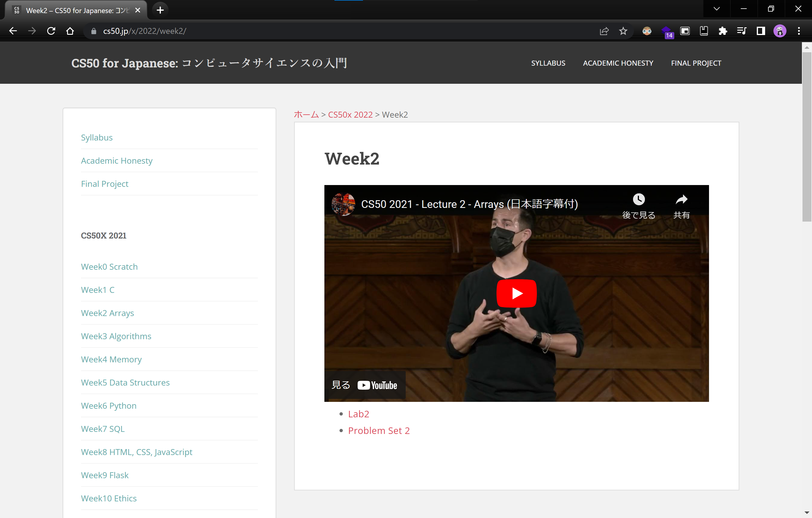This screenshot has width=812, height=518.
Task: Open the browser Extensions puzzle icon
Action: coord(723,31)
